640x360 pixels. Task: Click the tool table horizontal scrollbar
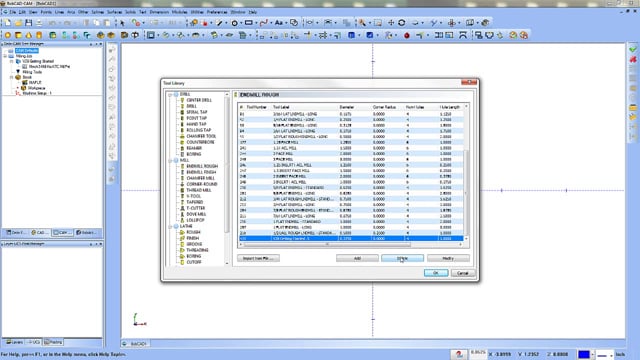click(327, 244)
